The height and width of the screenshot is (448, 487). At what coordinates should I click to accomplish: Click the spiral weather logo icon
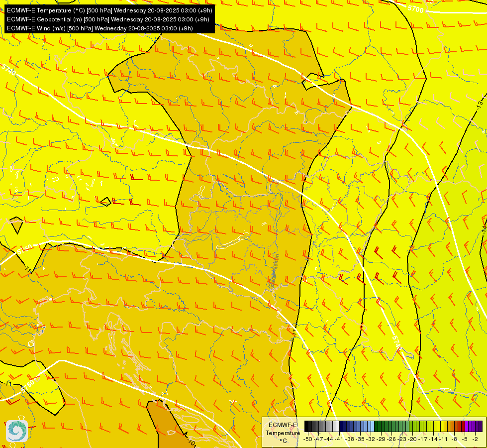[x=17, y=431]
